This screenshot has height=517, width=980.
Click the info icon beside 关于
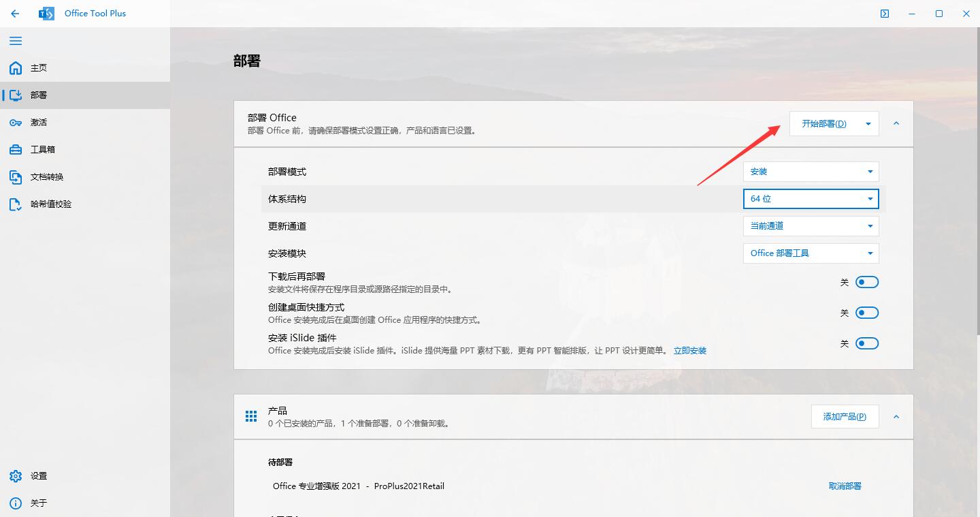tap(16, 503)
